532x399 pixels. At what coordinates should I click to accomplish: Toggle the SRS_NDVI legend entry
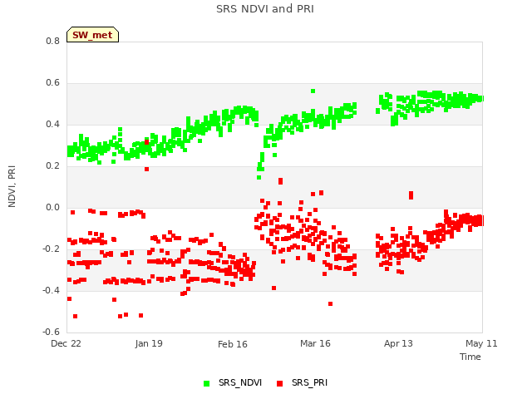(233, 382)
